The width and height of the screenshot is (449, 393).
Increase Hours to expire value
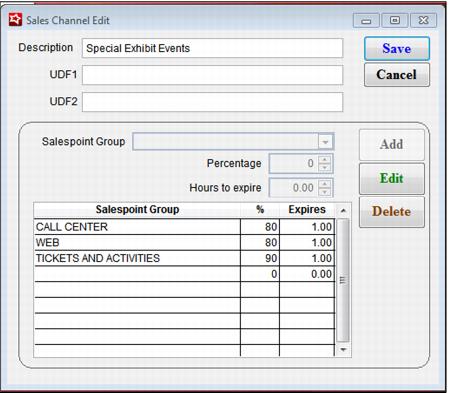[x=324, y=184]
